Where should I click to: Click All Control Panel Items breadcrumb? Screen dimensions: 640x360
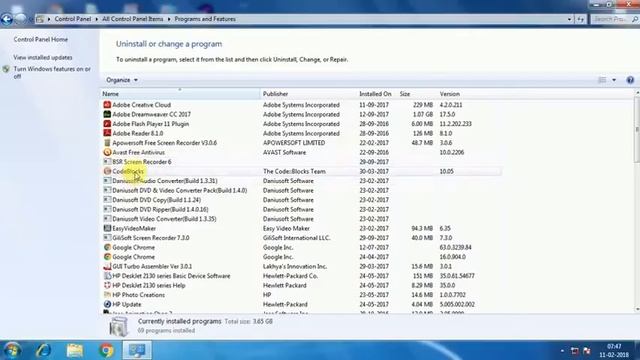coord(133,19)
